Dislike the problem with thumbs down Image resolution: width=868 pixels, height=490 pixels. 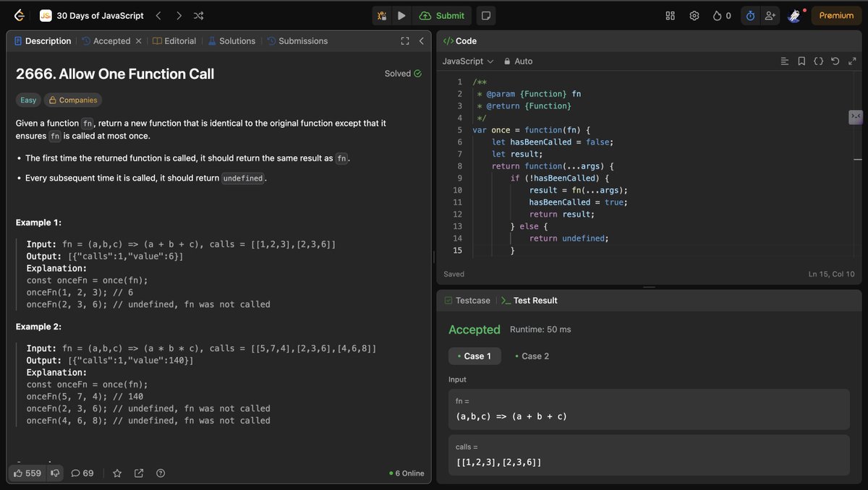point(54,473)
